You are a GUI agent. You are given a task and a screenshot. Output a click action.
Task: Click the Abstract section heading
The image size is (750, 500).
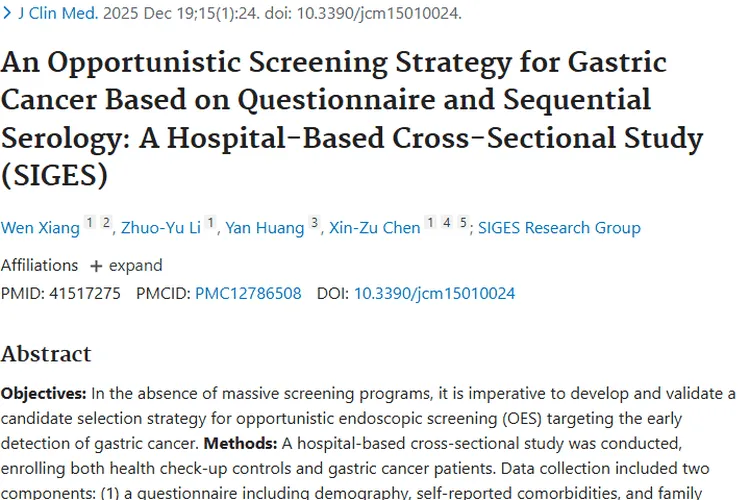click(x=46, y=354)
